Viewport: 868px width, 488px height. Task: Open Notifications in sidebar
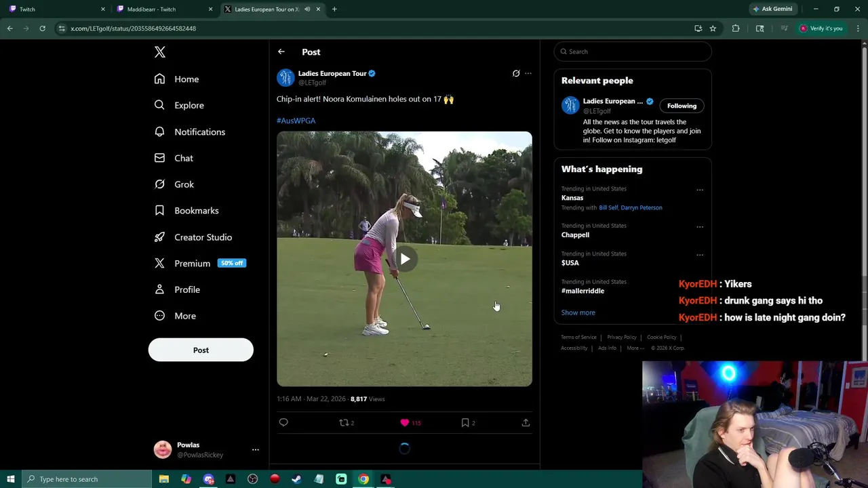coord(189,131)
